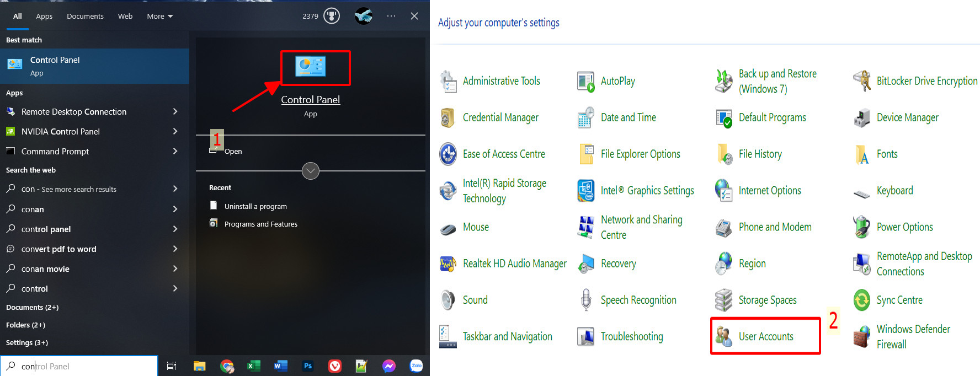Launch Chrome from the taskbar

point(227,366)
